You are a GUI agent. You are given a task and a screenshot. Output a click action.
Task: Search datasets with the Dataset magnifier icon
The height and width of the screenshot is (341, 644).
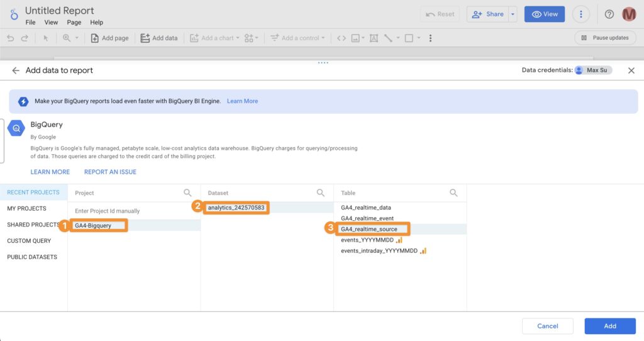(320, 193)
